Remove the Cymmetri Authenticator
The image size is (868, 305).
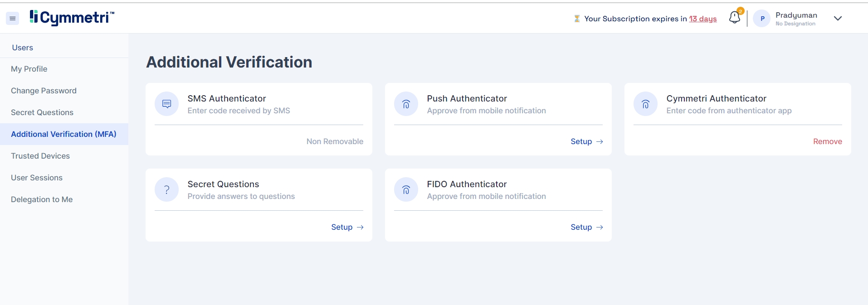pyautogui.click(x=827, y=141)
